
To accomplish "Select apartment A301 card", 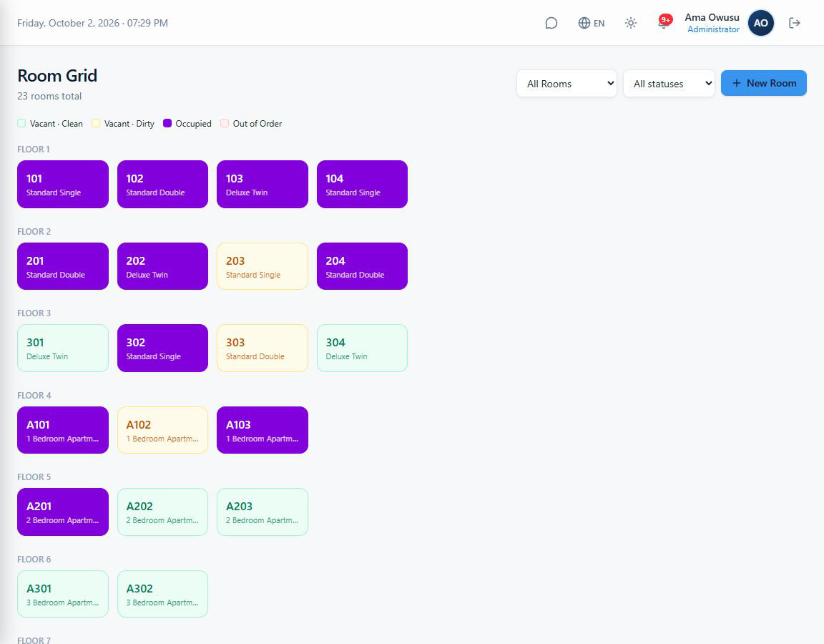I will coord(63,594).
